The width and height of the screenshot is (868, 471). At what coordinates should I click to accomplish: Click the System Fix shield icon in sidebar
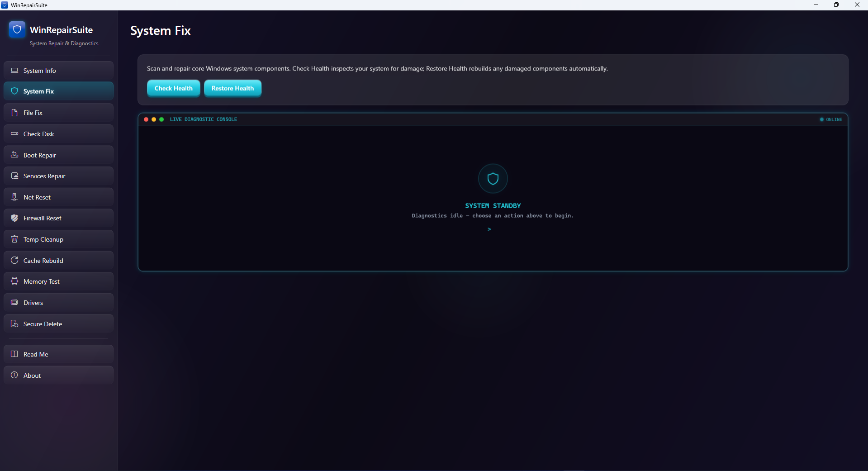(14, 91)
